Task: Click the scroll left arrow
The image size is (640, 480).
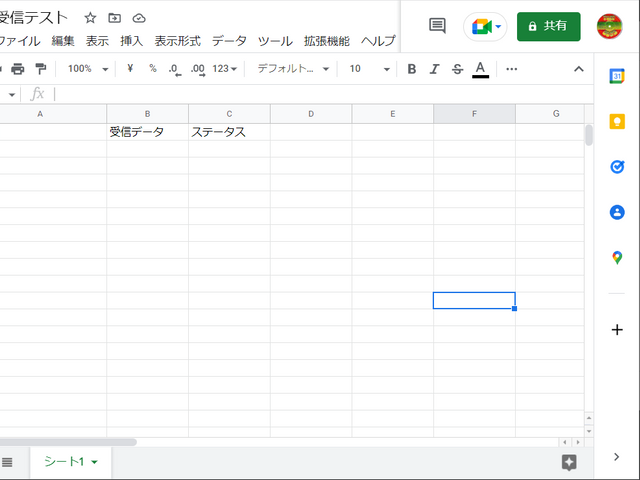Action: click(x=565, y=442)
